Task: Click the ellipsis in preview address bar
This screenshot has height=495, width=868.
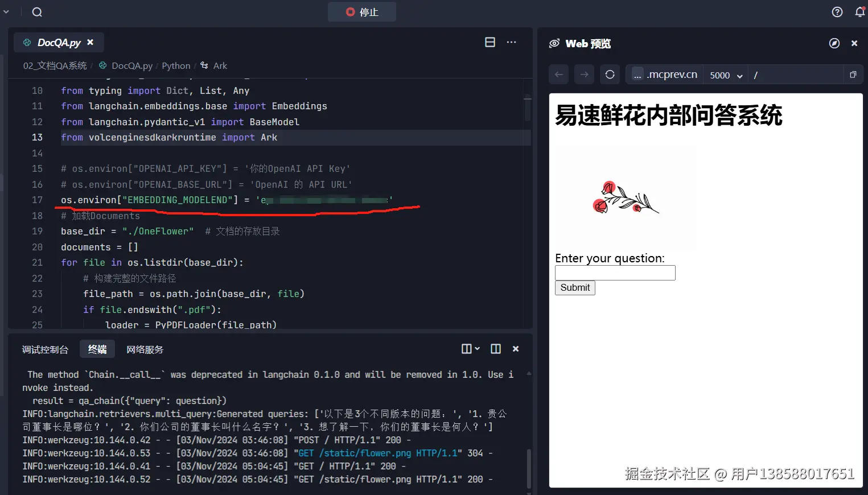Action: pyautogui.click(x=637, y=75)
